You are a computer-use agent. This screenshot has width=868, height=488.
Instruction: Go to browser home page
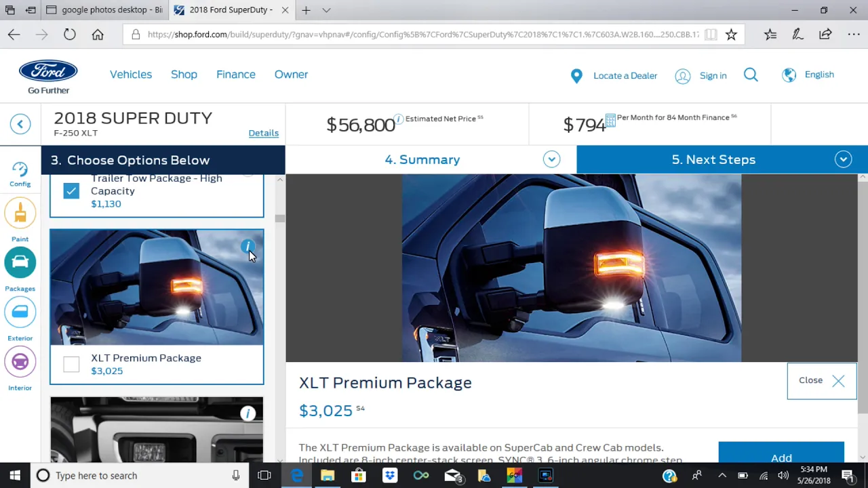point(98,35)
